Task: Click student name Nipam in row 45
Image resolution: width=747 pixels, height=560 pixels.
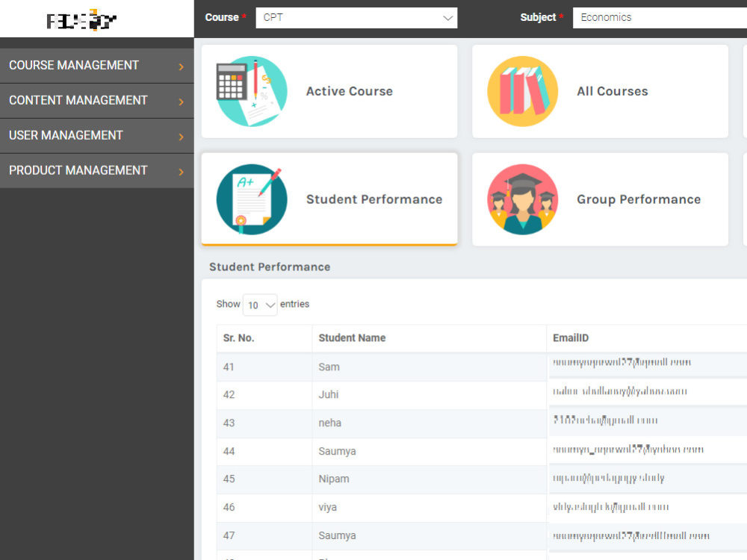Action: point(333,479)
